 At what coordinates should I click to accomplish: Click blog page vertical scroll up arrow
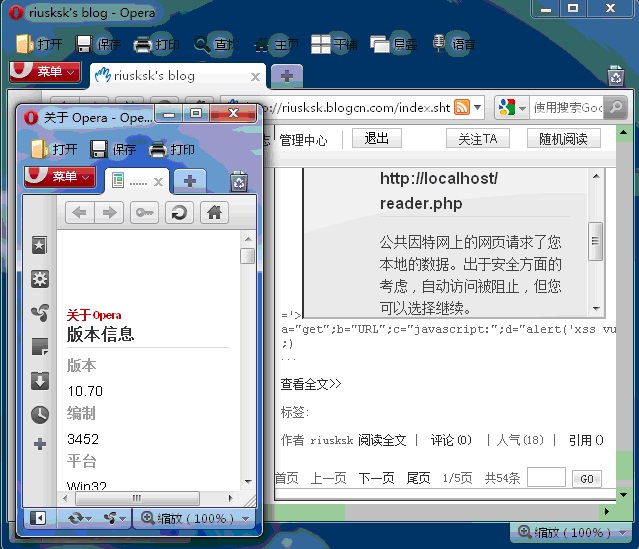point(624,132)
